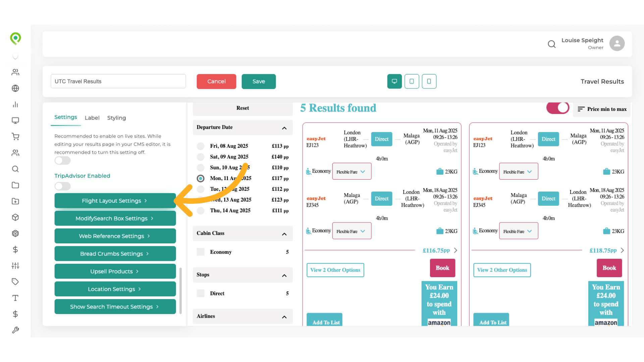Switch to the Styling tab

tap(116, 118)
